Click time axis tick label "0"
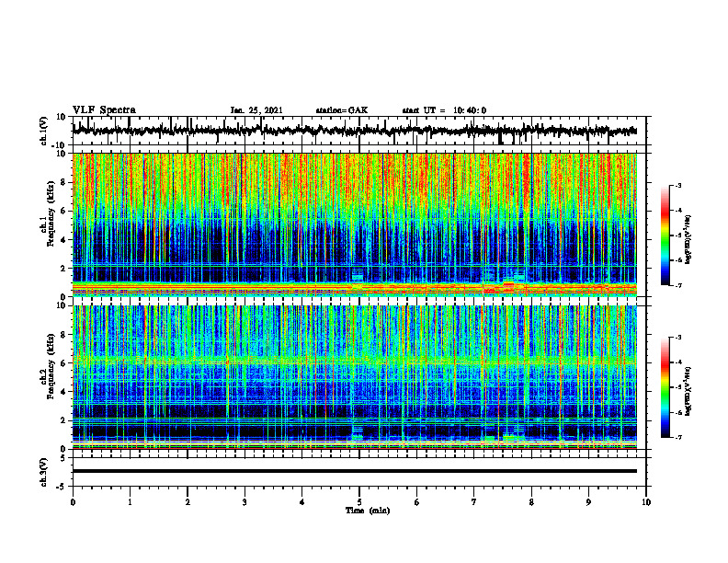Image resolution: width=728 pixels, height=563 pixels. (x=73, y=502)
